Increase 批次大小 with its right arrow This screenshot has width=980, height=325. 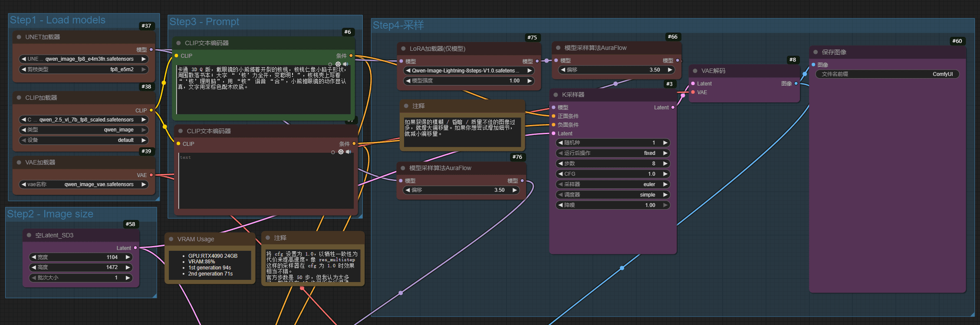click(128, 278)
